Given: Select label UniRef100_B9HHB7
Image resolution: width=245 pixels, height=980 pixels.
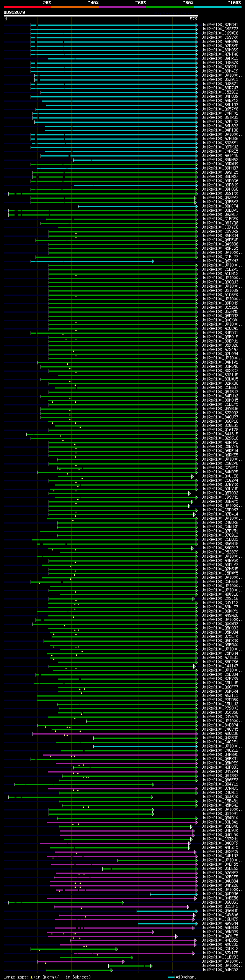Looking at the screenshot, I should pos(220,168).
